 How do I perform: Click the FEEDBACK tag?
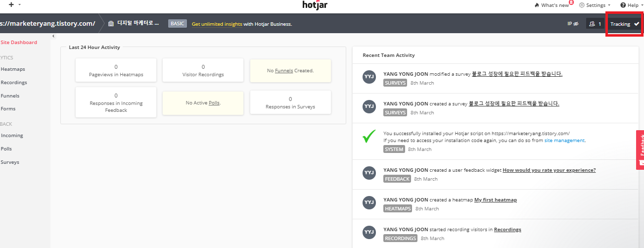click(x=397, y=179)
